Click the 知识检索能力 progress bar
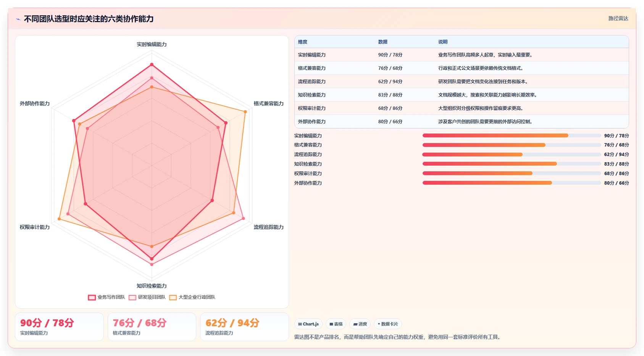 (x=512, y=164)
